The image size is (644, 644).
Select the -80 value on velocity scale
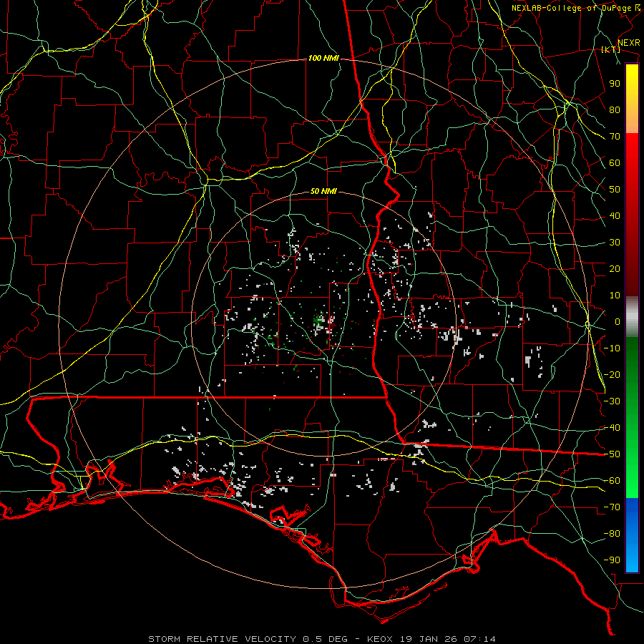[612, 534]
